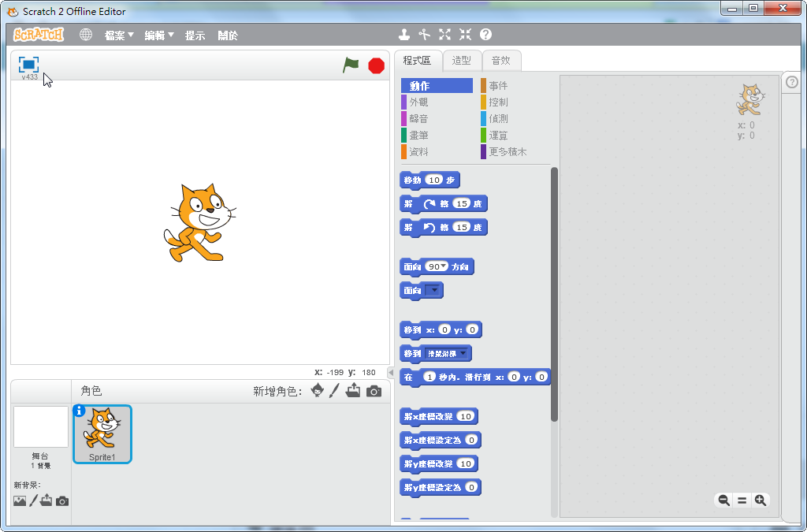Screen dimensions: 807x532
Task: Select the 偵測 block category
Action: 515,118
